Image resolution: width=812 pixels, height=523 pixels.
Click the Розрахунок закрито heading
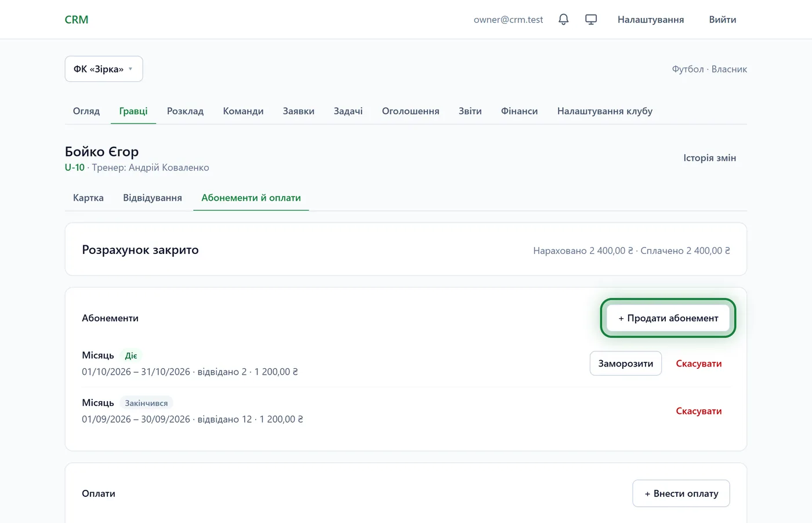pos(140,250)
